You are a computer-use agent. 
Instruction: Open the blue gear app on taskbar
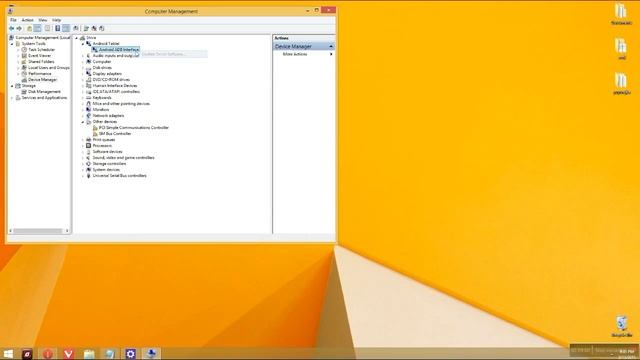(x=130, y=353)
